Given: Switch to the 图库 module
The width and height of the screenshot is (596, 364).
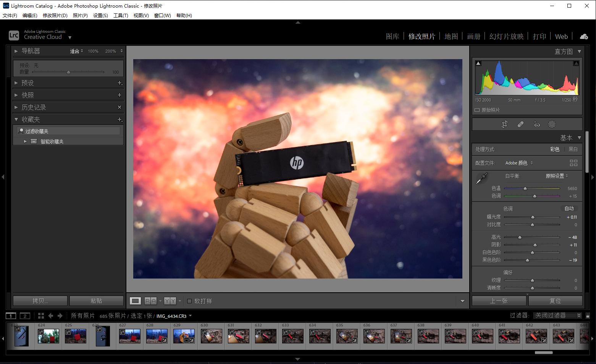Looking at the screenshot, I should (x=392, y=36).
